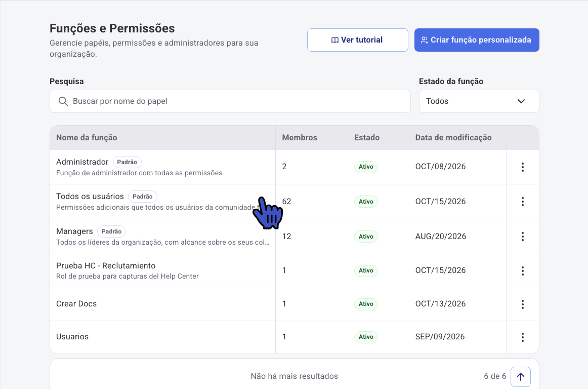Open options for Prueba HC - Reclutamiento
The height and width of the screenshot is (389, 588).
[x=522, y=271]
